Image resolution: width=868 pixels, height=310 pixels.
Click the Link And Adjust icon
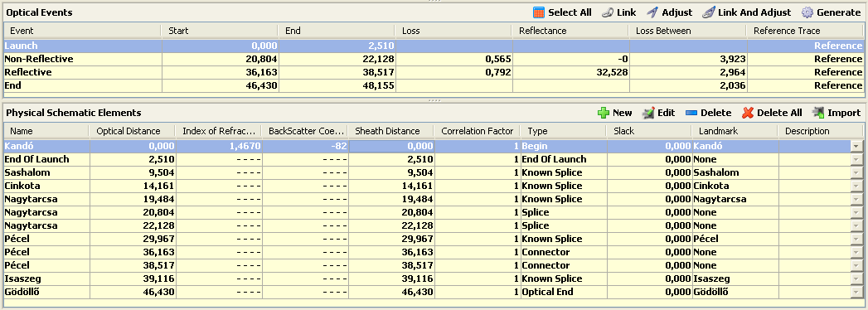click(x=709, y=12)
